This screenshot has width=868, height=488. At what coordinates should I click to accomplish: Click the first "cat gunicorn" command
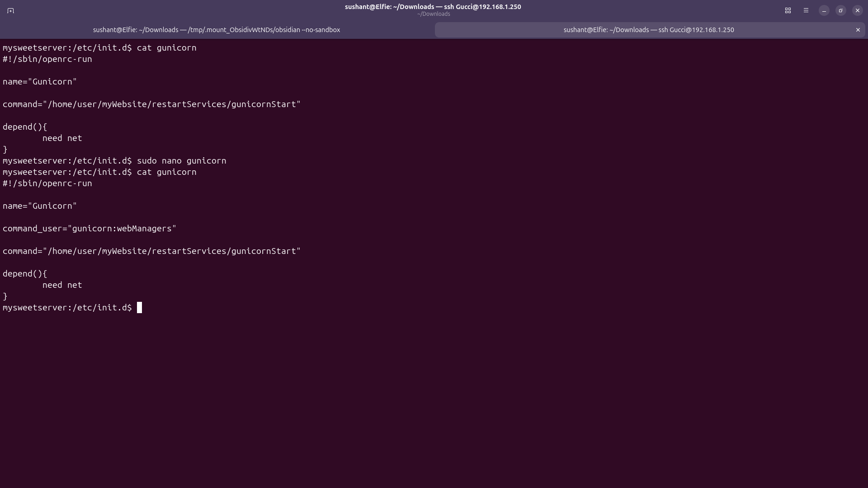tap(166, 48)
